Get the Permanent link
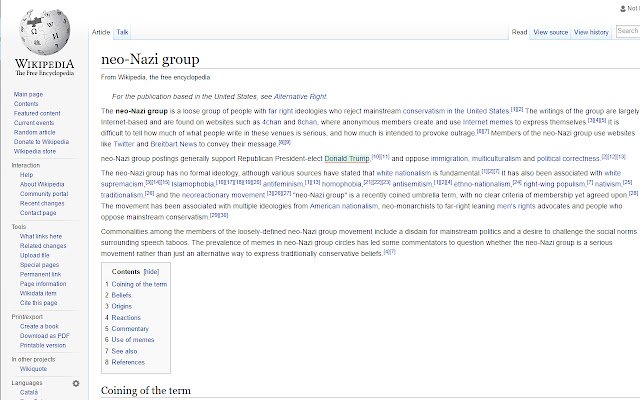This screenshot has width=640, height=400. tap(40, 274)
